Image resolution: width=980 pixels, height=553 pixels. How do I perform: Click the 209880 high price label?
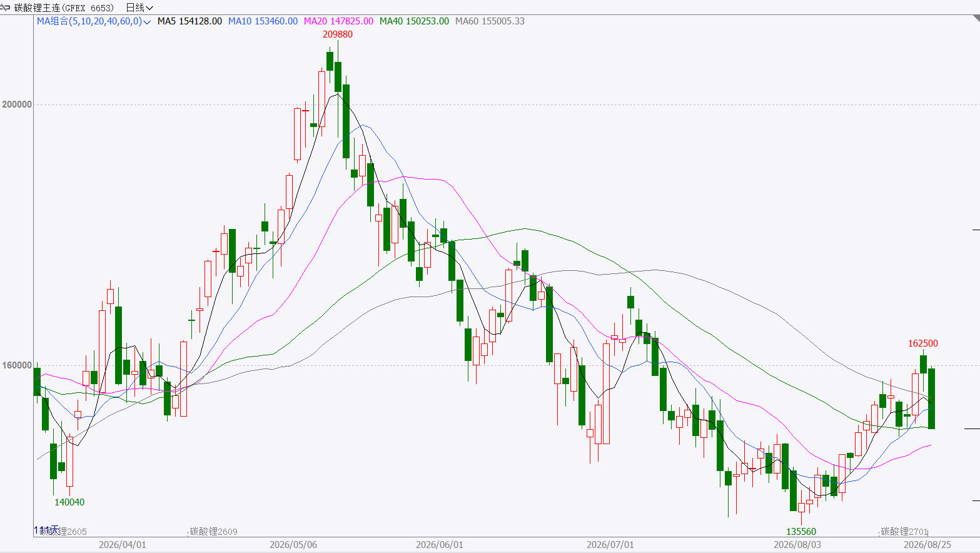coord(338,34)
